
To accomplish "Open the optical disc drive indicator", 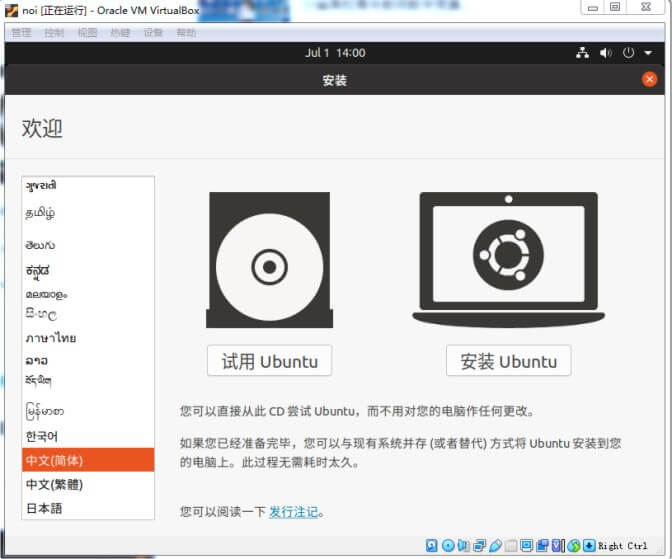I will coord(448,545).
